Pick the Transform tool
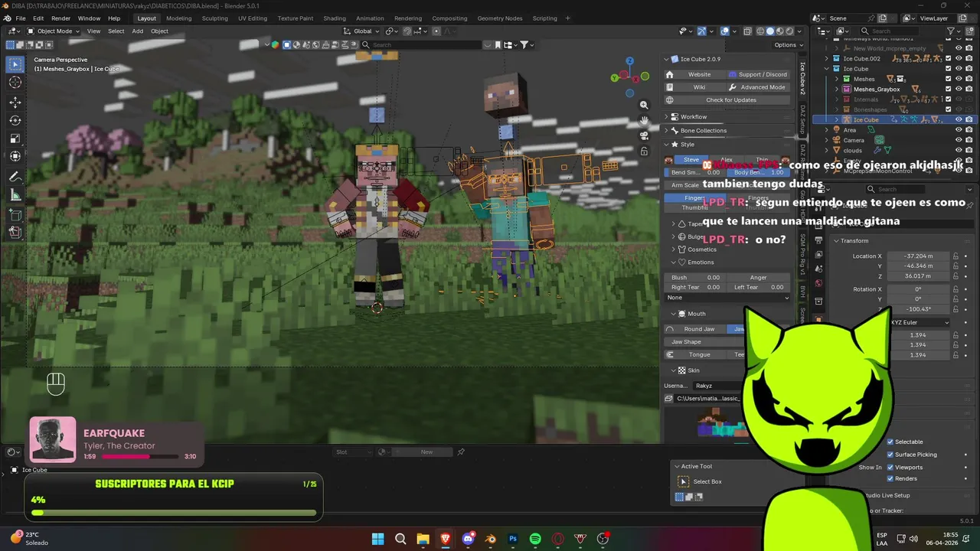The width and height of the screenshot is (980, 551). coord(15,157)
